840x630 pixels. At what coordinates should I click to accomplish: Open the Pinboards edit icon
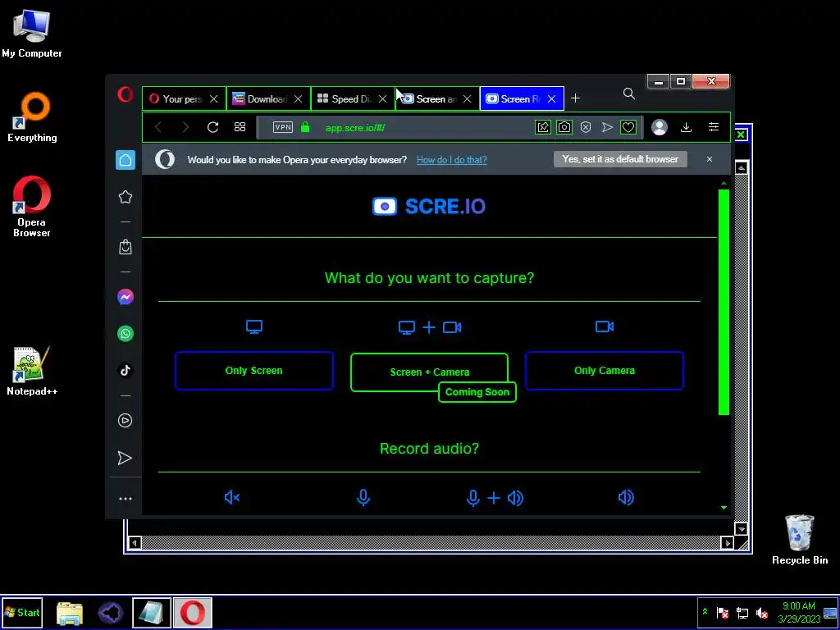(543, 127)
